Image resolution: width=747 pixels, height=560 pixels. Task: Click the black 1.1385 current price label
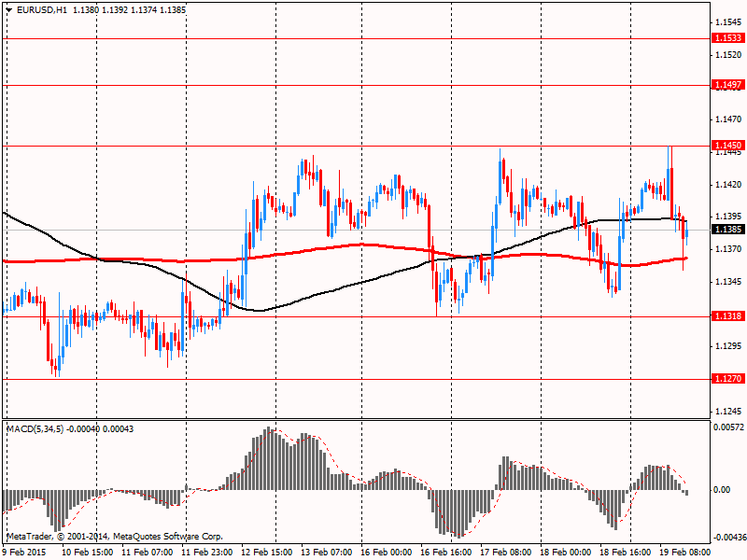click(x=727, y=230)
